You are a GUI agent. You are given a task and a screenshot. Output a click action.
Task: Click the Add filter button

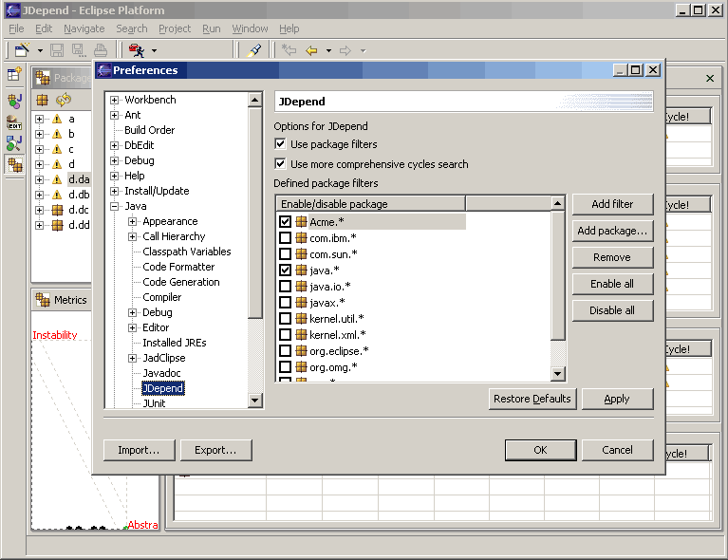(612, 204)
